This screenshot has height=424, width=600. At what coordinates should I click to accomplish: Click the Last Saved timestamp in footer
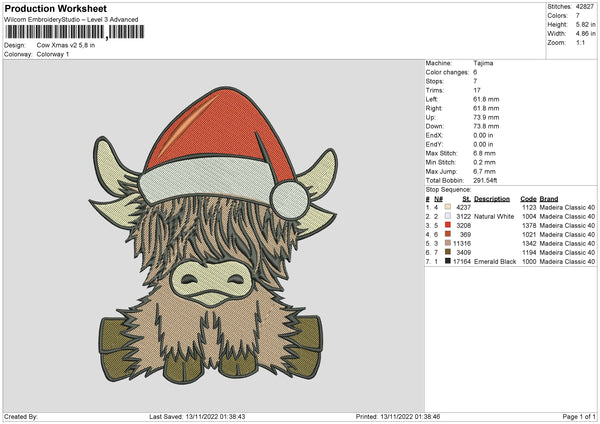[x=198, y=416]
